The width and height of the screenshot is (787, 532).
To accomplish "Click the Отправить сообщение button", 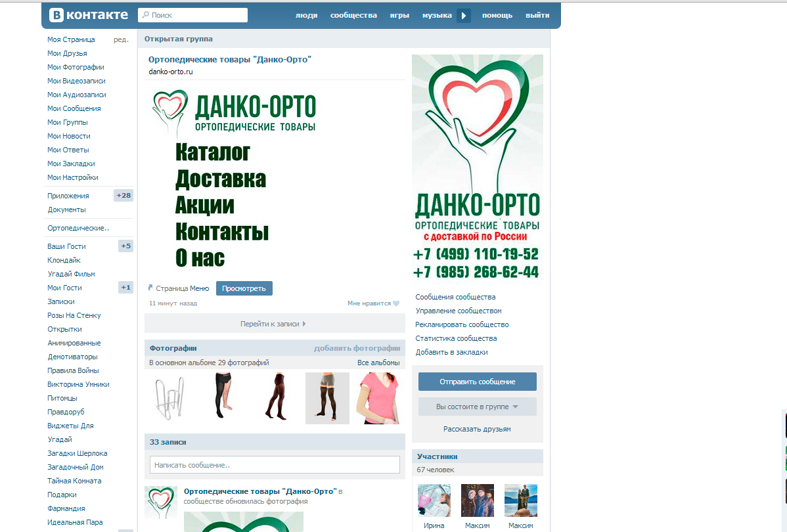I will coord(478,382).
